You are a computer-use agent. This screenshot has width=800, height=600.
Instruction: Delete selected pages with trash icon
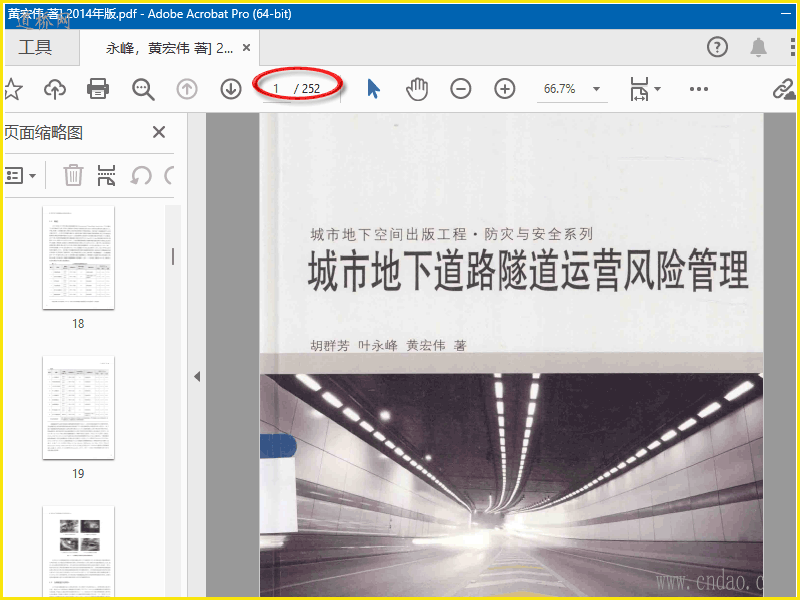click(x=73, y=175)
